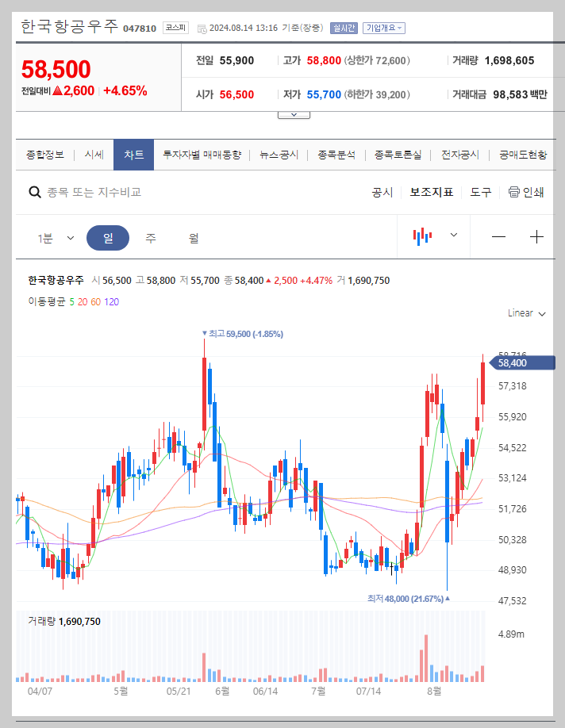The width and height of the screenshot is (565, 728).
Task: Toggle the 5-day moving average
Action: point(72,302)
